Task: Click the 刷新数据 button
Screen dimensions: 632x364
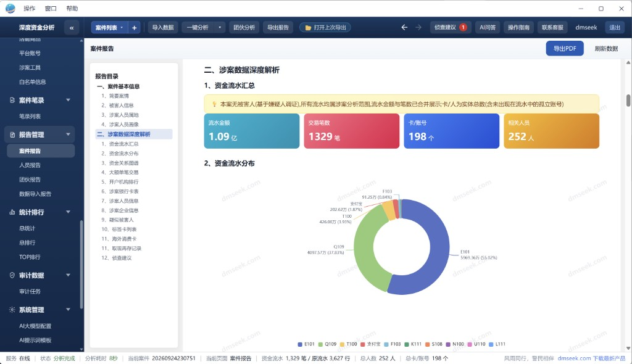Action: tap(606, 48)
